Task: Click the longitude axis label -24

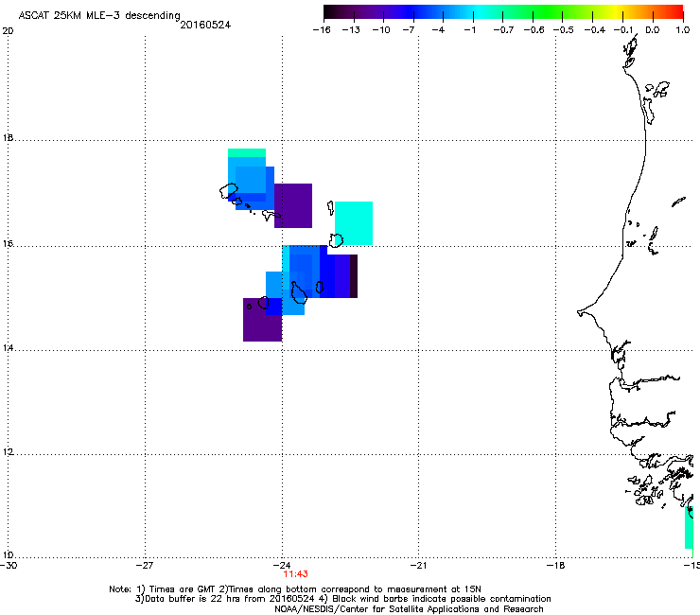Action: (282, 566)
